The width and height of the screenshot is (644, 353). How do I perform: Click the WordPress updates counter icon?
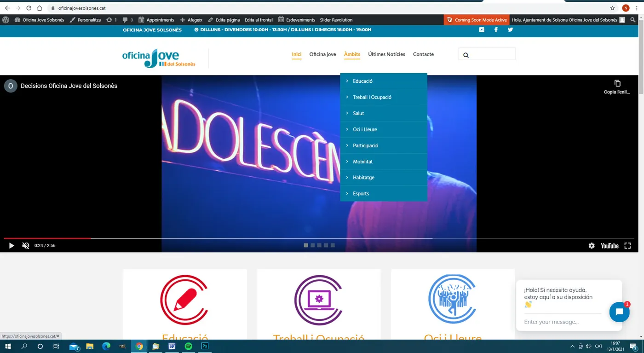[x=111, y=20]
